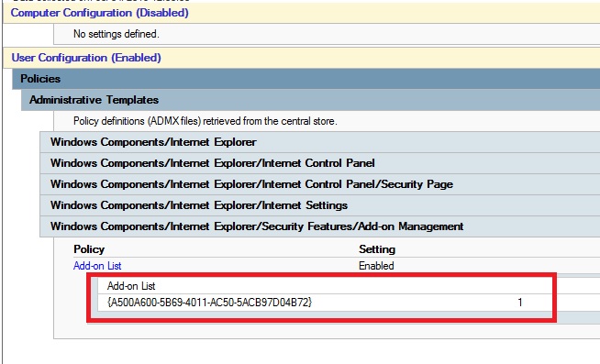Viewport: 600px width, 364px height.
Task: Select the Enabled setting value
Action: (376, 266)
